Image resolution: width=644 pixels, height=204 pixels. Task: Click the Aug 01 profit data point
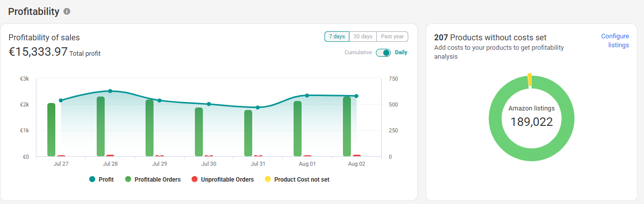(x=307, y=96)
